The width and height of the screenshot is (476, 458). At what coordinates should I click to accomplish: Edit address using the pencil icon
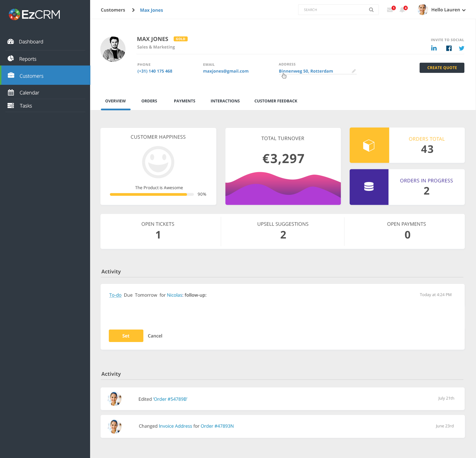[x=354, y=71]
